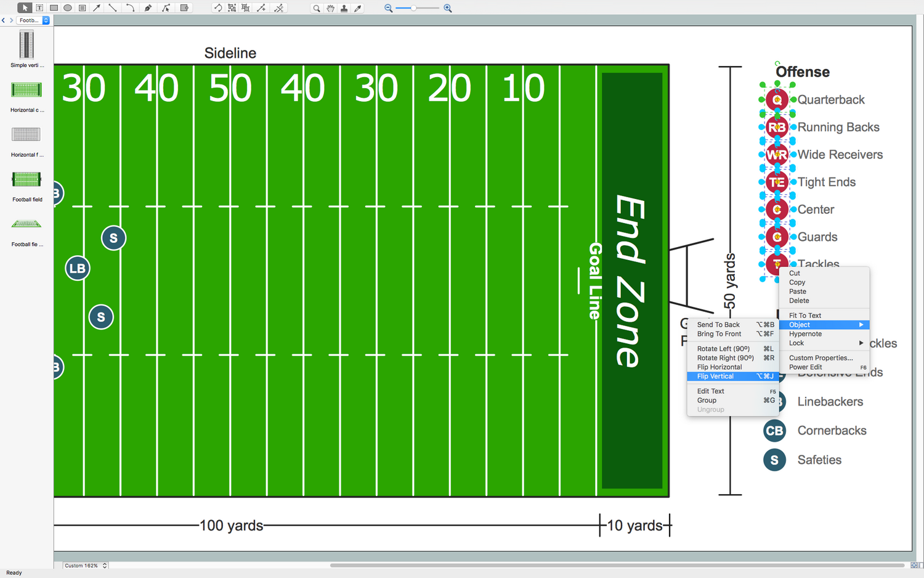Screen dimensions: 924x578
Task: Select the perspective football field thumbnail
Action: [26, 224]
